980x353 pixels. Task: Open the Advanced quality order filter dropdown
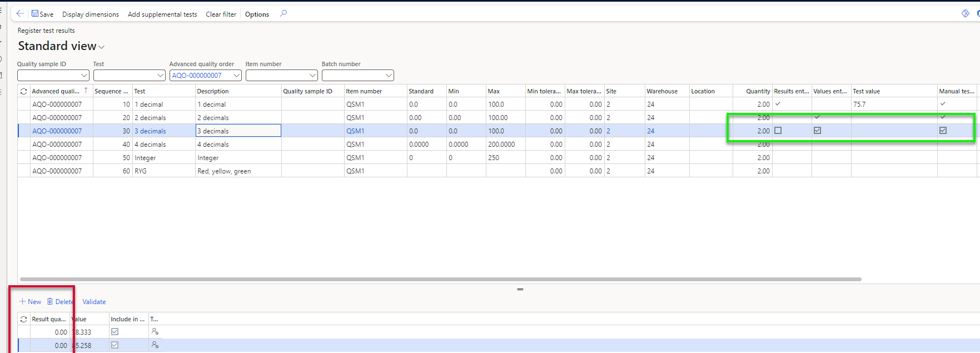click(x=236, y=76)
